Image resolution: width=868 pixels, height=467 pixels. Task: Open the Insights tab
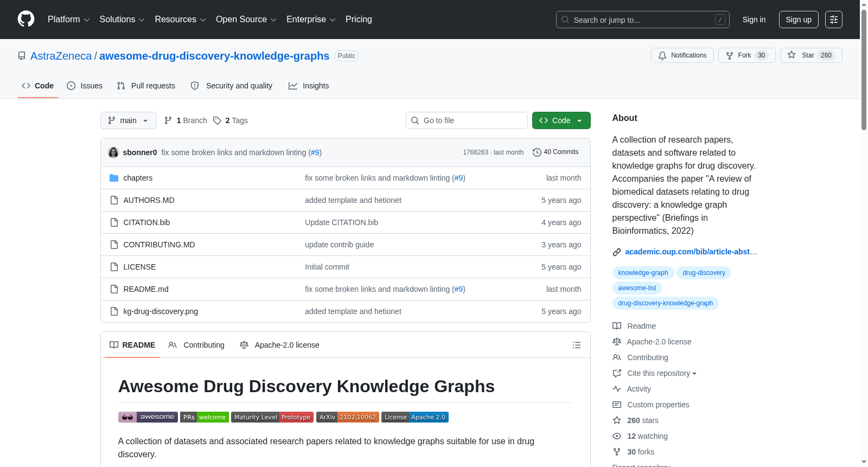click(309, 86)
